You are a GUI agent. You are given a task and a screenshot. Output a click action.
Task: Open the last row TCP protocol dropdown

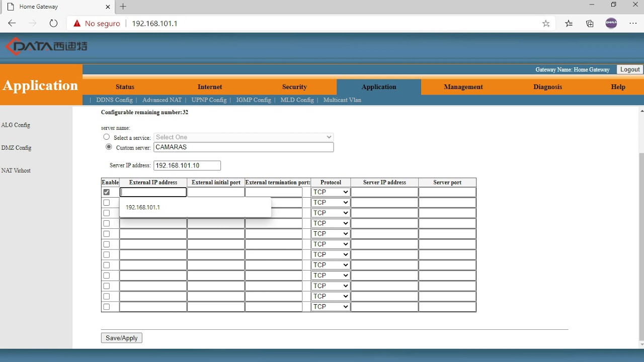point(330,307)
